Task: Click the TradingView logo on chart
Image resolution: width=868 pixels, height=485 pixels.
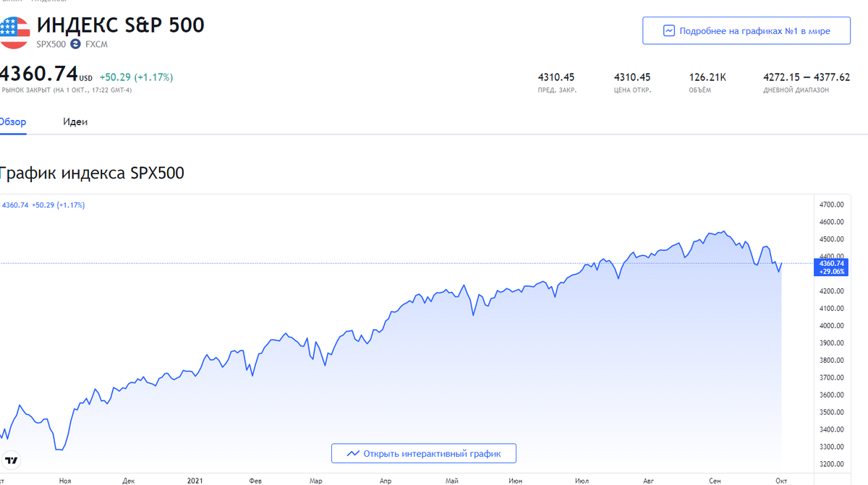Action: pos(12,460)
